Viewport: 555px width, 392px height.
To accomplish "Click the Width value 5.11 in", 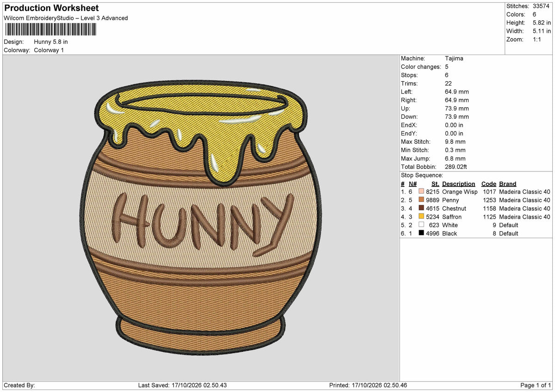I will pos(542,31).
